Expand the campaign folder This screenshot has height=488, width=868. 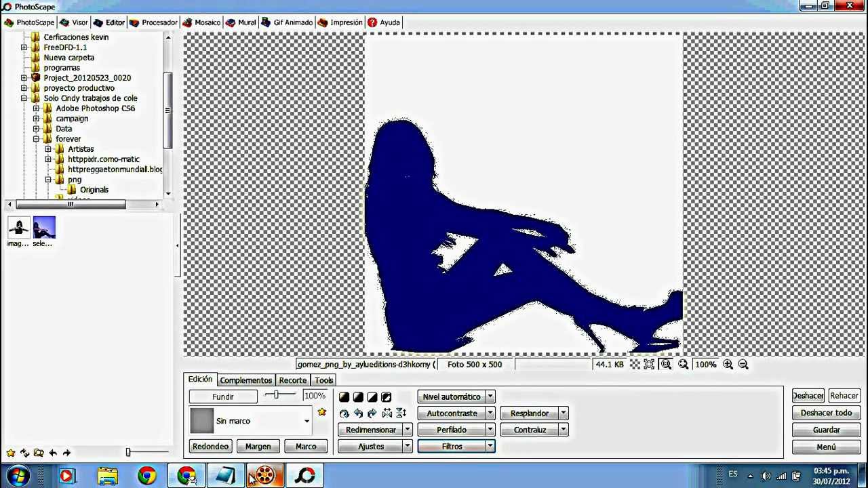coord(36,119)
